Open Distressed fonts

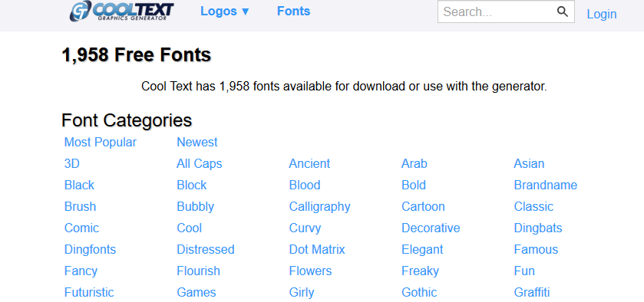(x=206, y=249)
